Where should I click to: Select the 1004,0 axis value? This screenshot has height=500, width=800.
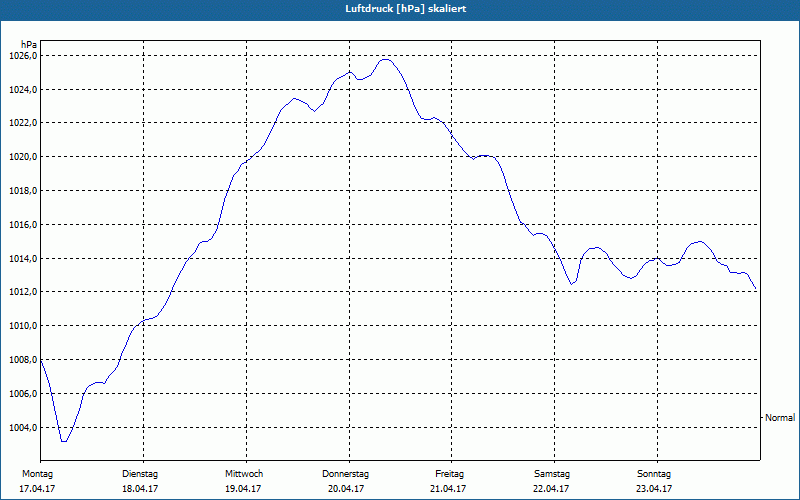point(23,428)
